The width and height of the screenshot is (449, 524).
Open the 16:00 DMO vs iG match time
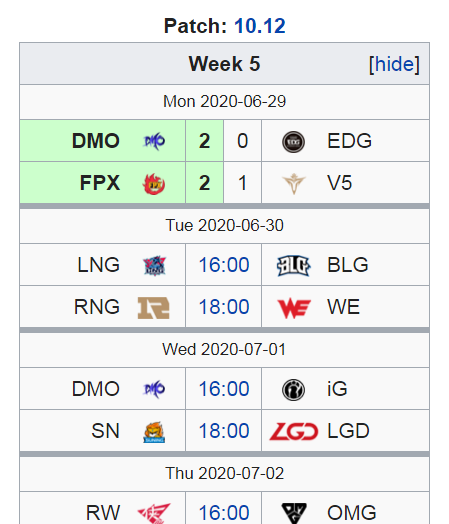tap(224, 389)
